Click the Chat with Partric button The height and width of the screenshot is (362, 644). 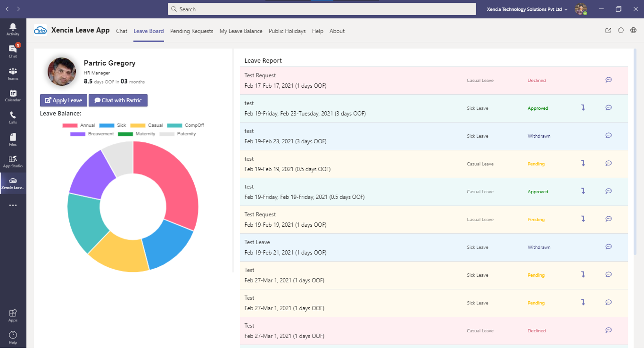117,100
